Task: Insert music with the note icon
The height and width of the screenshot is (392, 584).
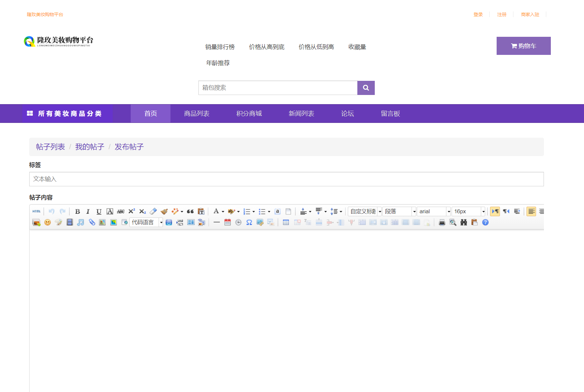Action: (x=80, y=222)
